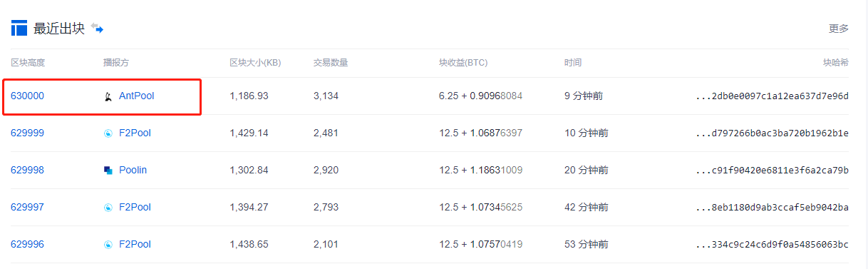This screenshot has height=269, width=868.
Task: Click the 时间 column header
Action: 573,63
